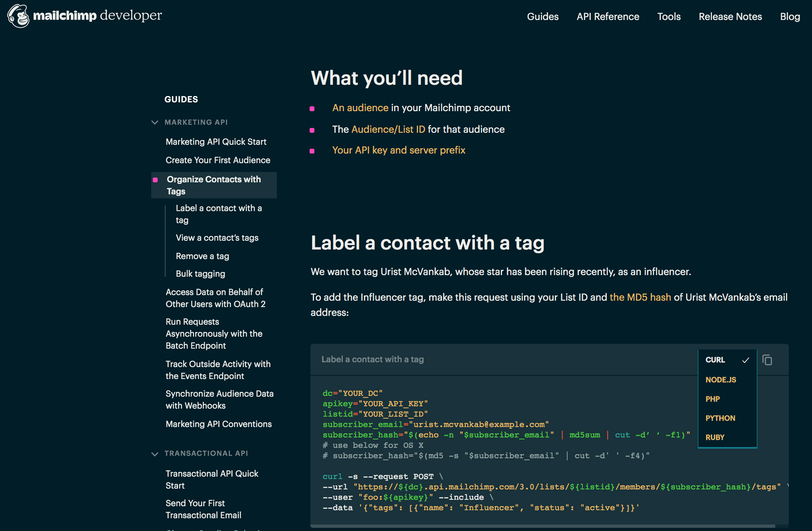Click the Guides navigation menu item
Screen dimensions: 812x531
pos(542,17)
